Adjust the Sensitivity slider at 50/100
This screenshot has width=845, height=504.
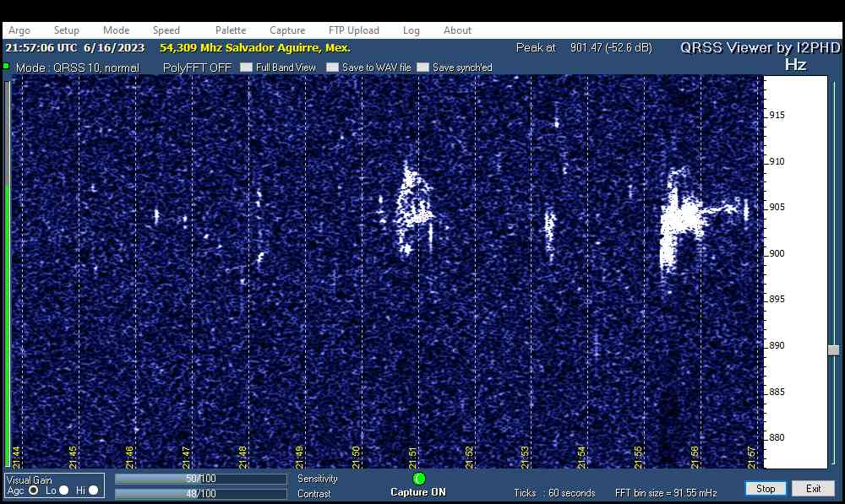click(x=200, y=479)
